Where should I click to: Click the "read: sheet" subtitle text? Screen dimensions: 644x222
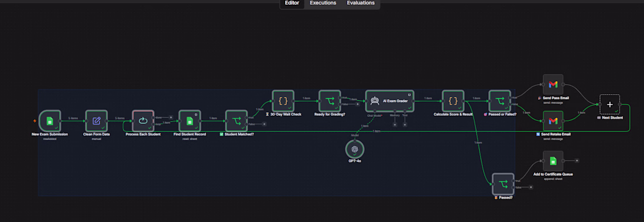190,139
